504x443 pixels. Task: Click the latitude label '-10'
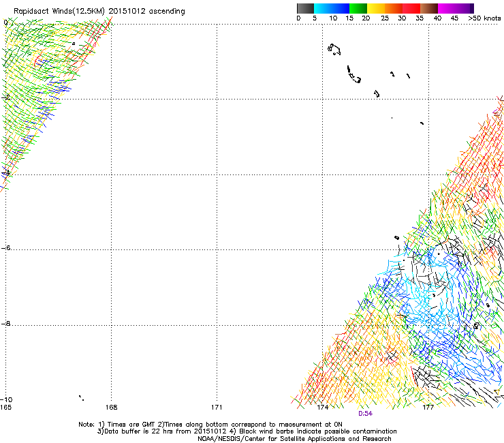point(6,399)
